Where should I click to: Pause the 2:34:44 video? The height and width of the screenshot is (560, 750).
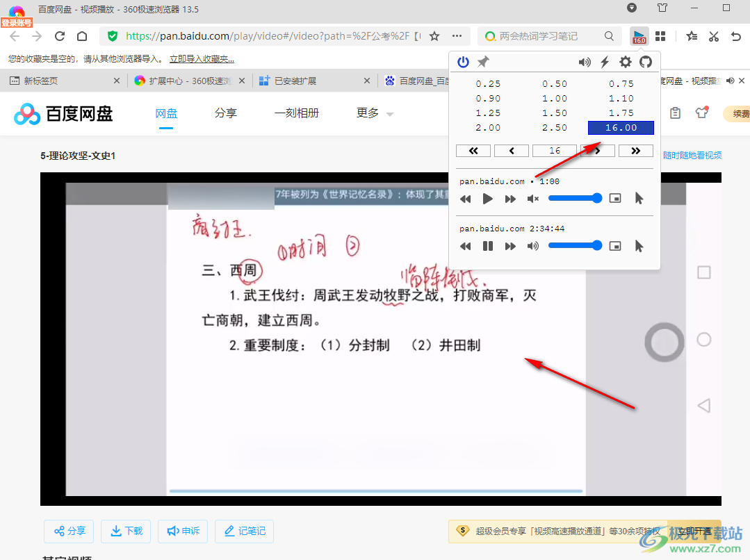click(487, 246)
